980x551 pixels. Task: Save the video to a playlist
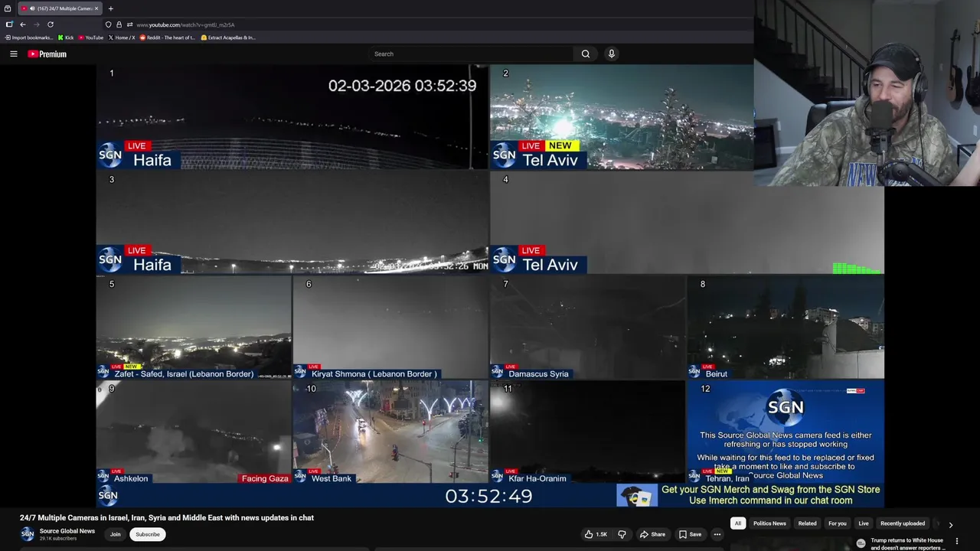(690, 534)
